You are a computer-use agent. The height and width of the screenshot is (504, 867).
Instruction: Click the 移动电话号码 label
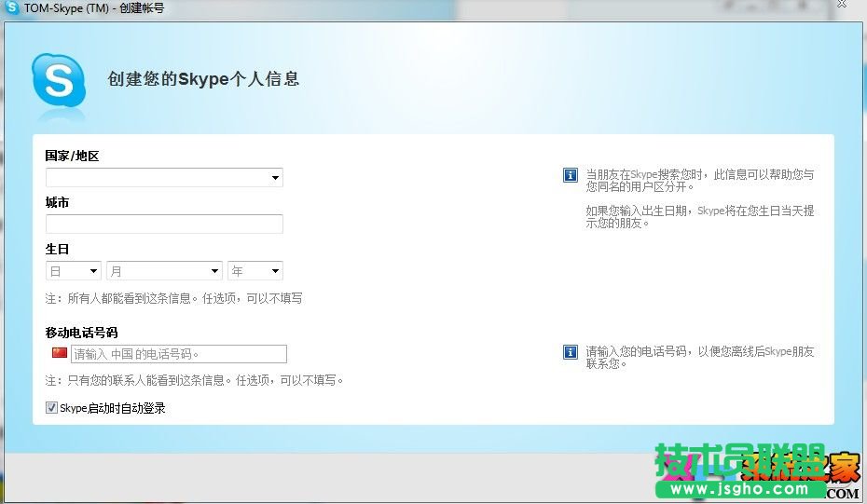coord(81,333)
